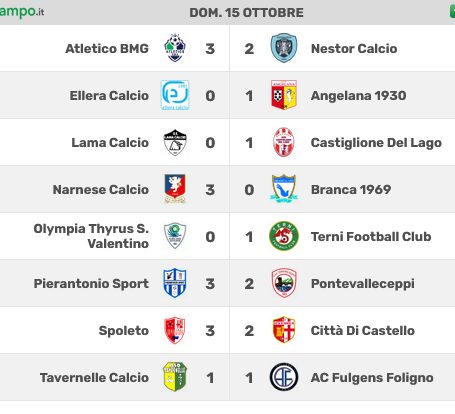This screenshot has height=414, width=455.
Task: Select the Angelana 1930 shield crest
Action: tap(284, 95)
